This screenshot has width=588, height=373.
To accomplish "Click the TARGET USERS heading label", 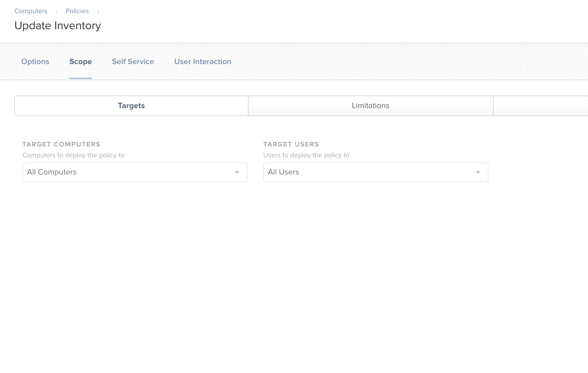I will [x=291, y=144].
